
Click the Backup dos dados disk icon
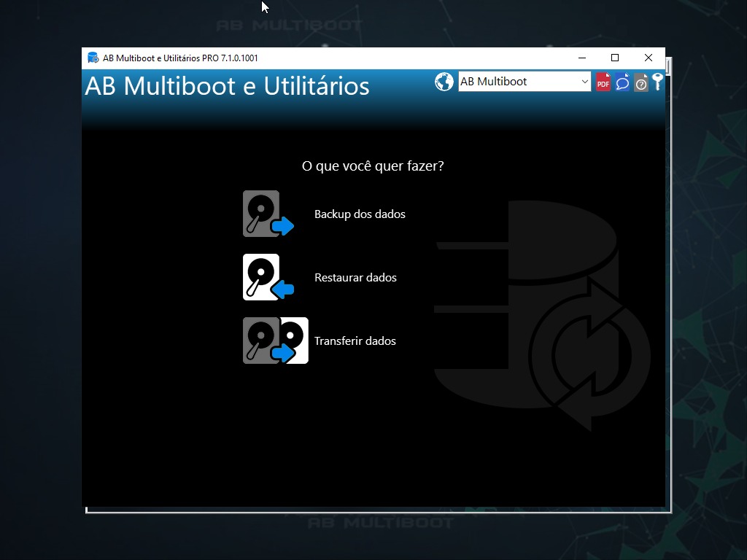tap(268, 214)
